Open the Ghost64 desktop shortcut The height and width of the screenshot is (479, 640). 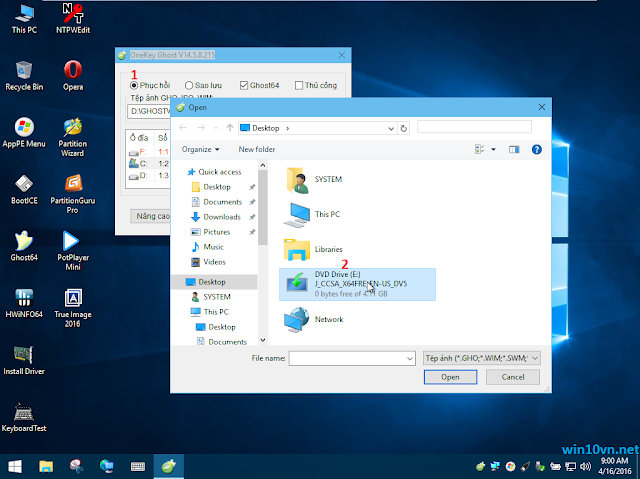coord(24,246)
